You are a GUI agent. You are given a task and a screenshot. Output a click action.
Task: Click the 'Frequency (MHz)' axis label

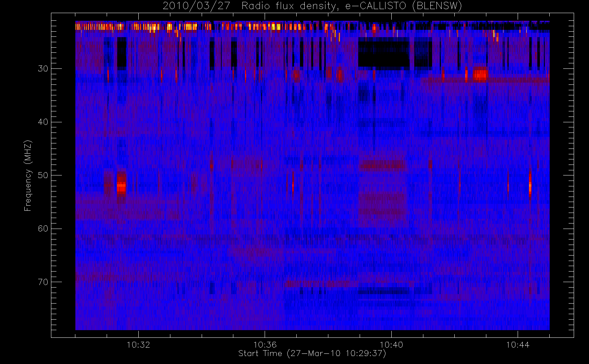coord(28,175)
